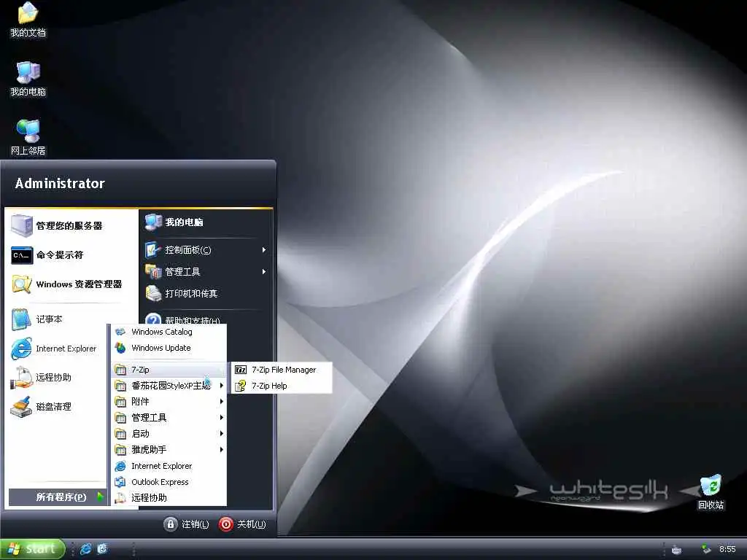Expand 番茄花园StyleXP主题 submenu

click(169, 386)
